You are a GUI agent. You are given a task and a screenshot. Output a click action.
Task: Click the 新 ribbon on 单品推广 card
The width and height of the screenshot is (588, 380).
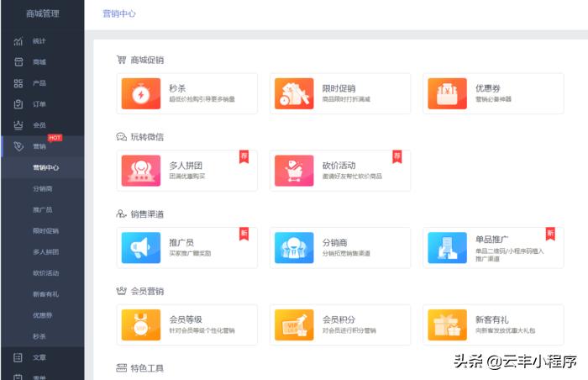coord(550,234)
